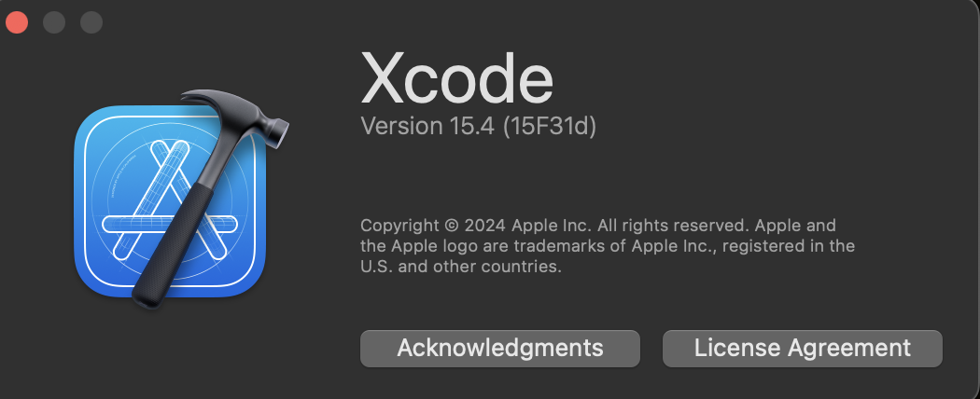
Task: Click the empty title bar area
Action: (560, 21)
